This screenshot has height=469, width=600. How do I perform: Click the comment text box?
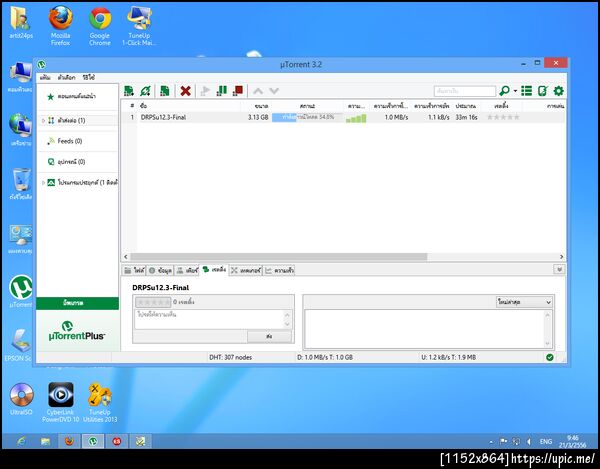(x=213, y=319)
